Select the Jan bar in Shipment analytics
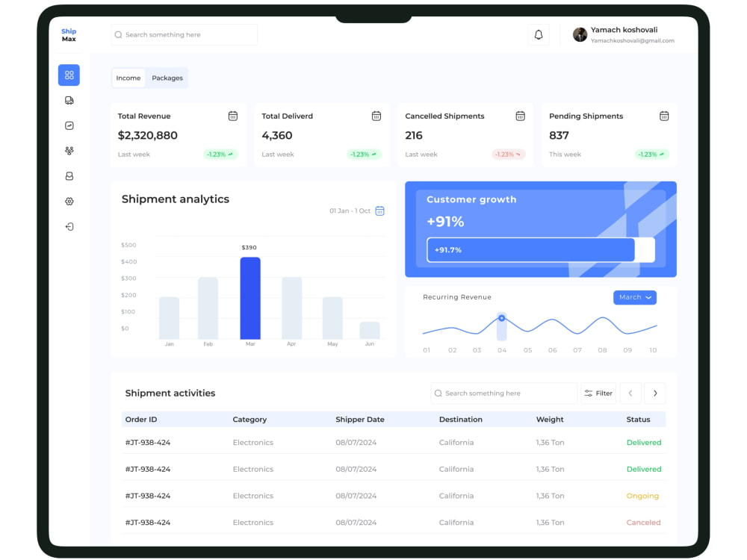 point(169,318)
